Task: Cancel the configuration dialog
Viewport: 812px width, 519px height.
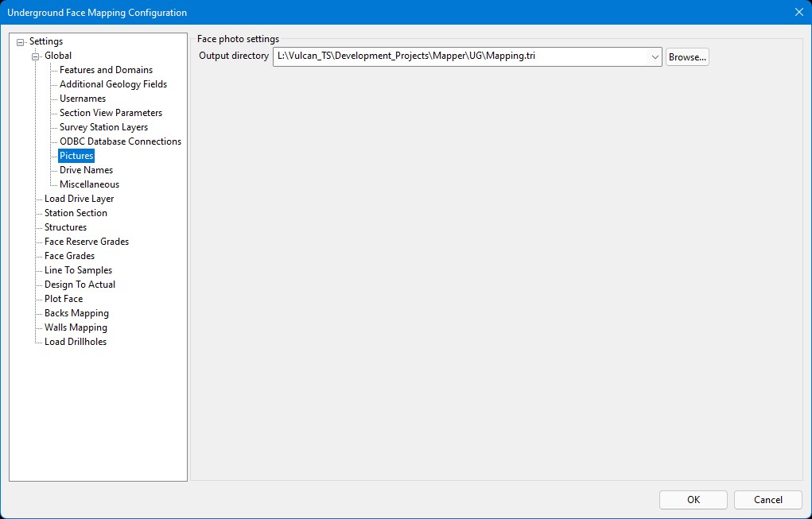Action: pos(768,500)
